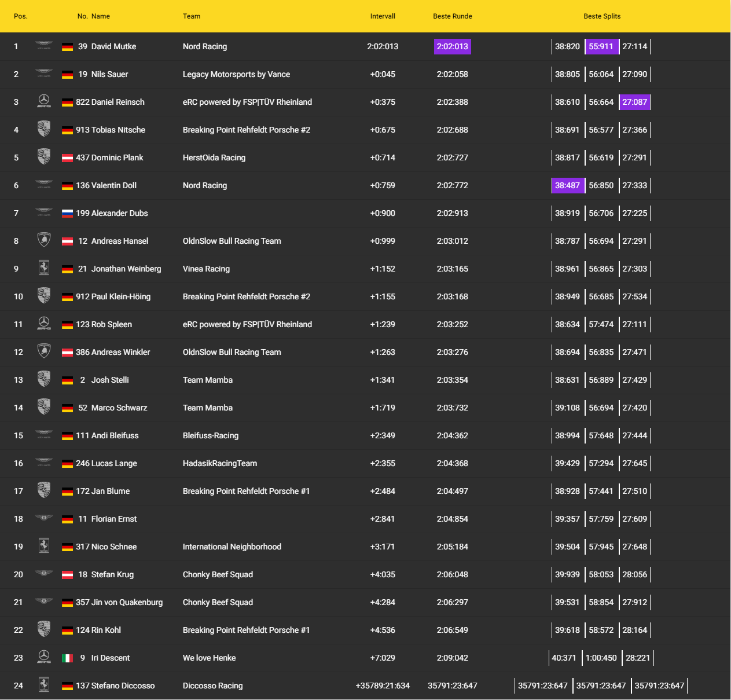The width and height of the screenshot is (731, 700).
Task: Click the Bentley logo next to Florian Ernst
Action: pyautogui.click(x=44, y=518)
